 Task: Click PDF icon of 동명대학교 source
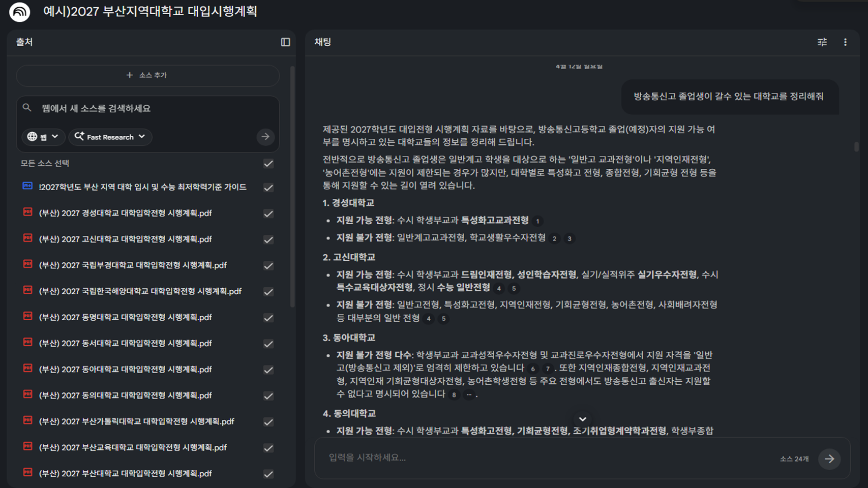[28, 316]
